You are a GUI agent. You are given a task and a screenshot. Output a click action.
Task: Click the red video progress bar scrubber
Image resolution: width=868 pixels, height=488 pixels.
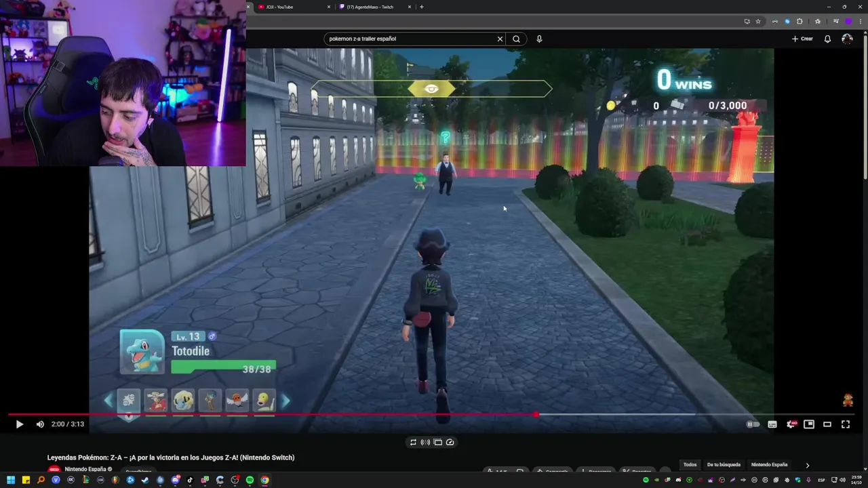coord(536,414)
